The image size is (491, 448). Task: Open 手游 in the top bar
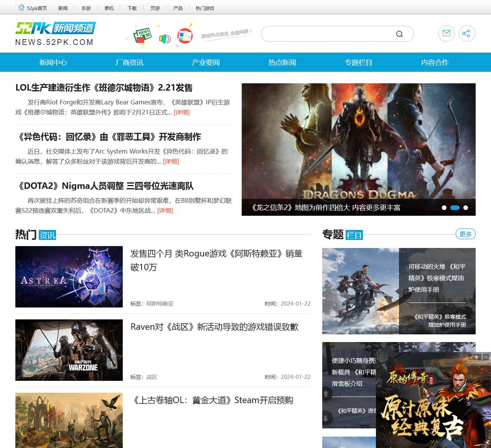coord(86,8)
